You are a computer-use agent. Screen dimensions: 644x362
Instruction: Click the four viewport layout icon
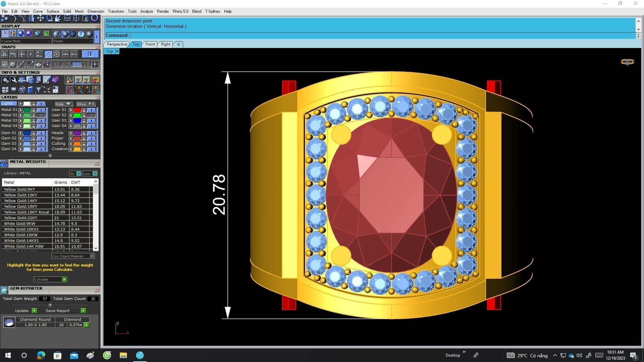[x=5, y=89]
